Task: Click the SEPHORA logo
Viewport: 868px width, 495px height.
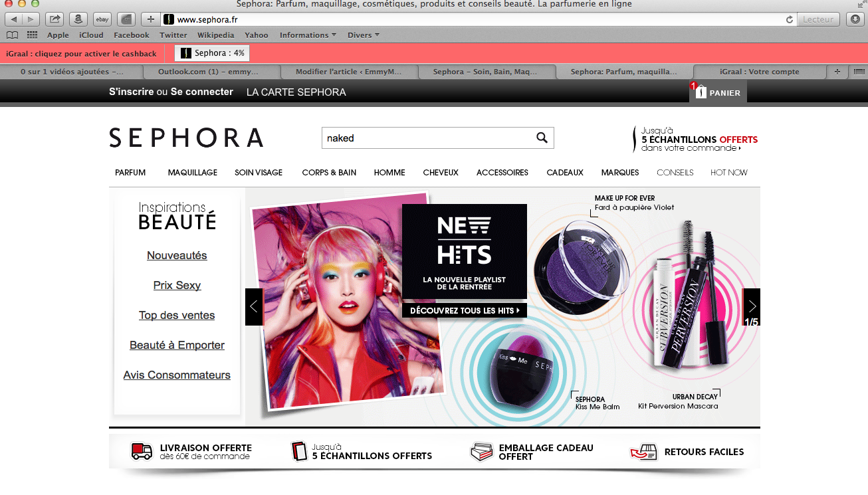Action: click(186, 138)
